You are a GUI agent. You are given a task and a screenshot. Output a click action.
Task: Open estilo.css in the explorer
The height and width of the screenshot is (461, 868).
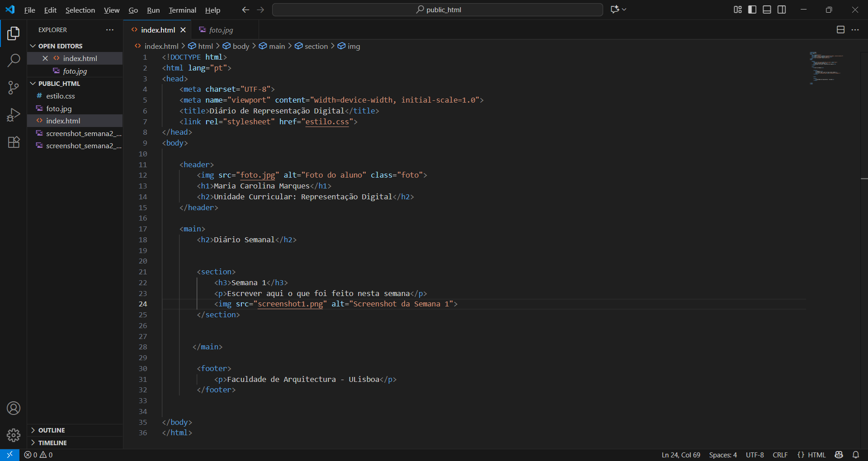tap(61, 96)
